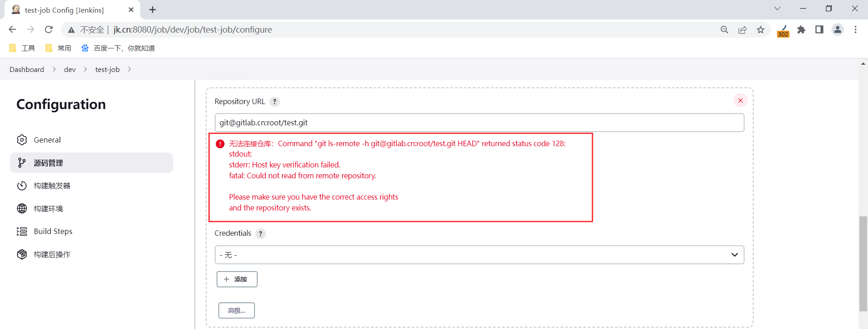Expand menu after Dashboard breadcrumb

pyautogui.click(x=54, y=69)
